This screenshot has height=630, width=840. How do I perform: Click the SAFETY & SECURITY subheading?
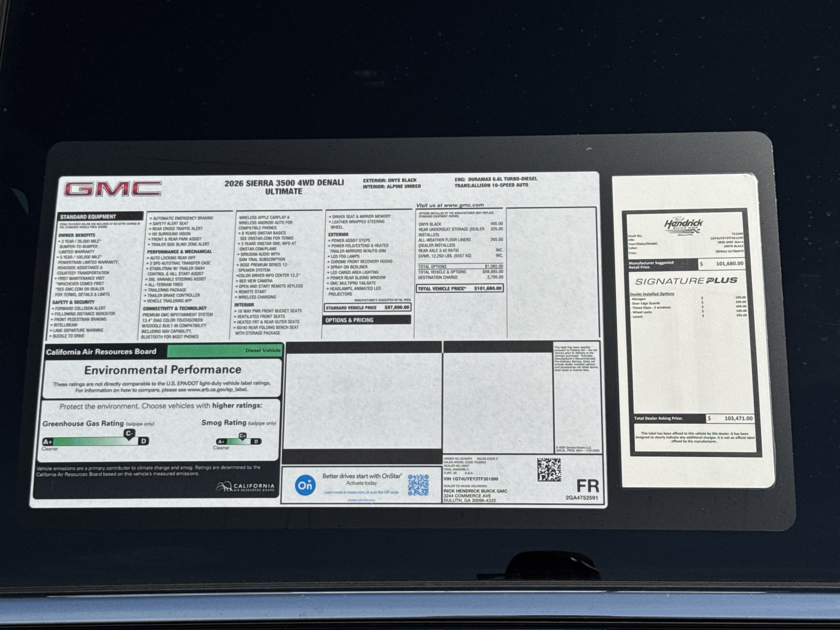73,302
